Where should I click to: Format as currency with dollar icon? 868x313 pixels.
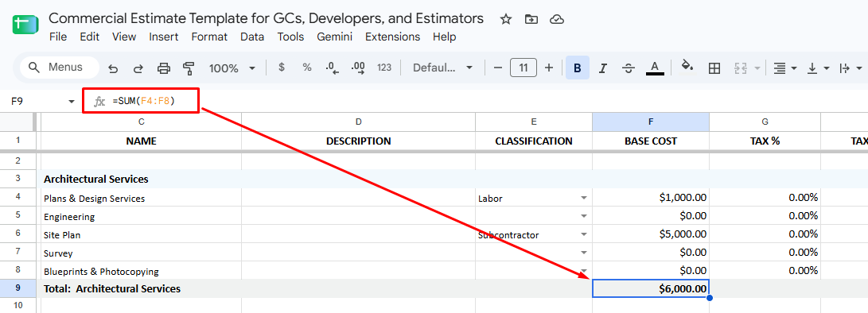click(x=282, y=68)
